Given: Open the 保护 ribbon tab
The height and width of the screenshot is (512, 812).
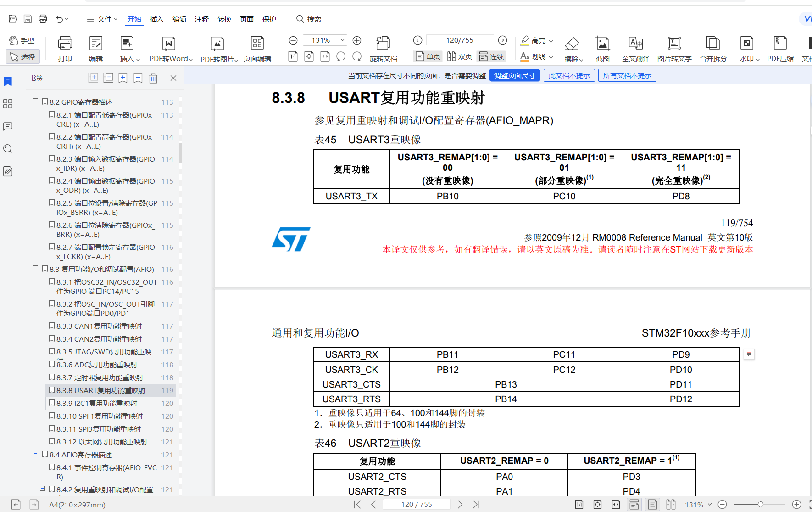Looking at the screenshot, I should (269, 19).
